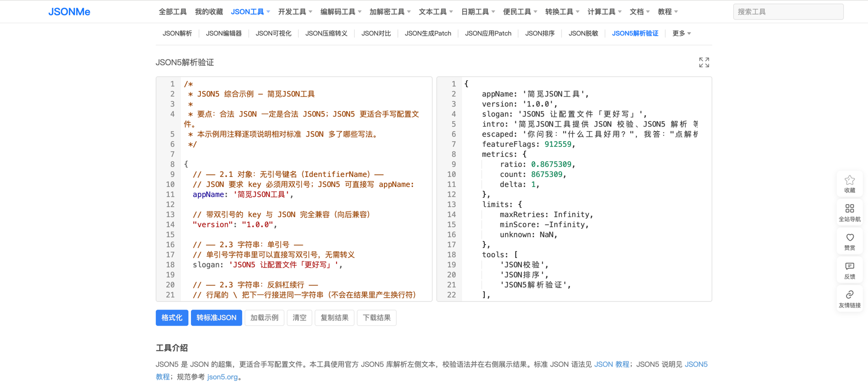Screen dimensions: 868x389
Task: Open 我的收藏 in top navigation
Action: pos(209,12)
